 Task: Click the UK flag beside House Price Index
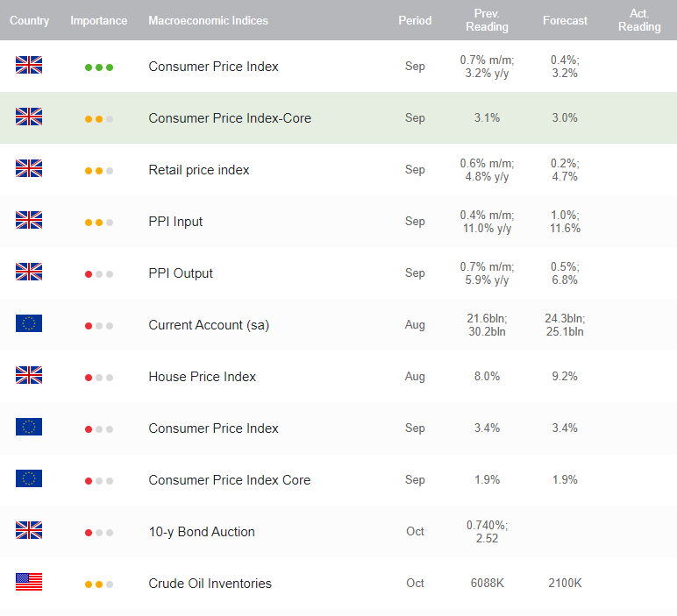coord(29,375)
